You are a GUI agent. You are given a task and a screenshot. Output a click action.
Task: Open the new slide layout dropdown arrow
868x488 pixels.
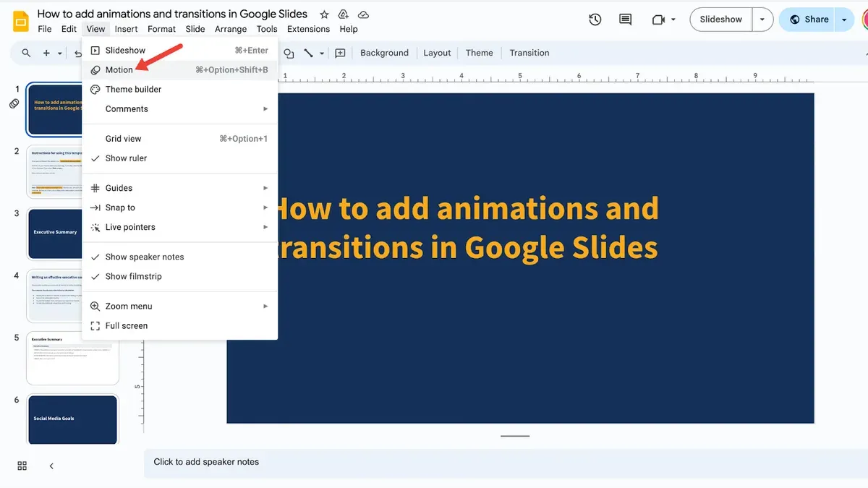60,53
